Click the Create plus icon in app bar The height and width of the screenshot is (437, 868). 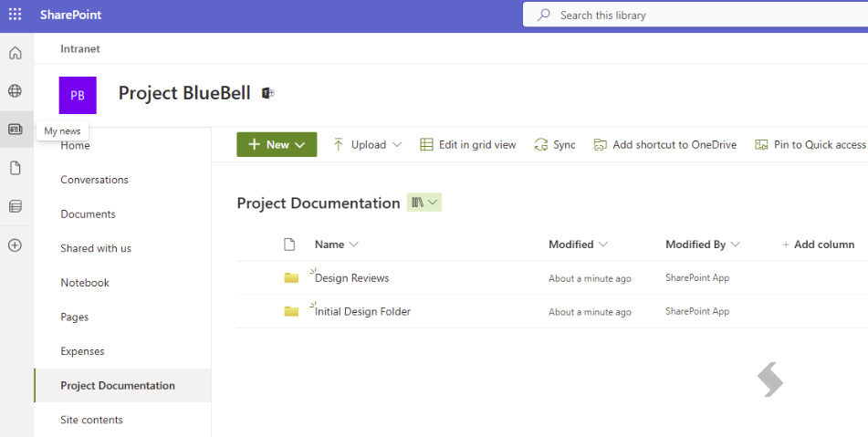[16, 245]
